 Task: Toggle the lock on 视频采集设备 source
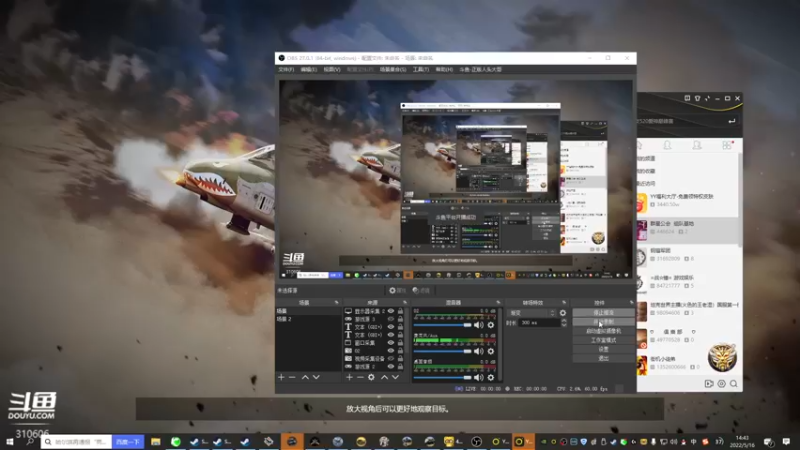[x=401, y=358]
